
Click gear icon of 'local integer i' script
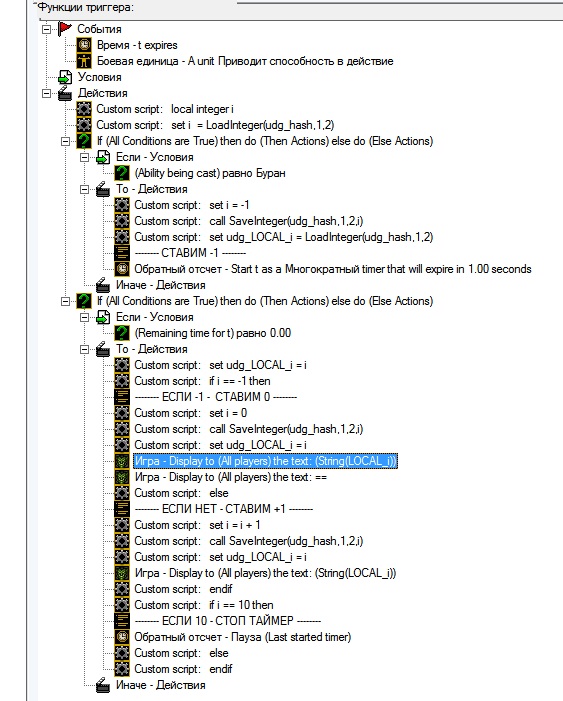point(84,109)
